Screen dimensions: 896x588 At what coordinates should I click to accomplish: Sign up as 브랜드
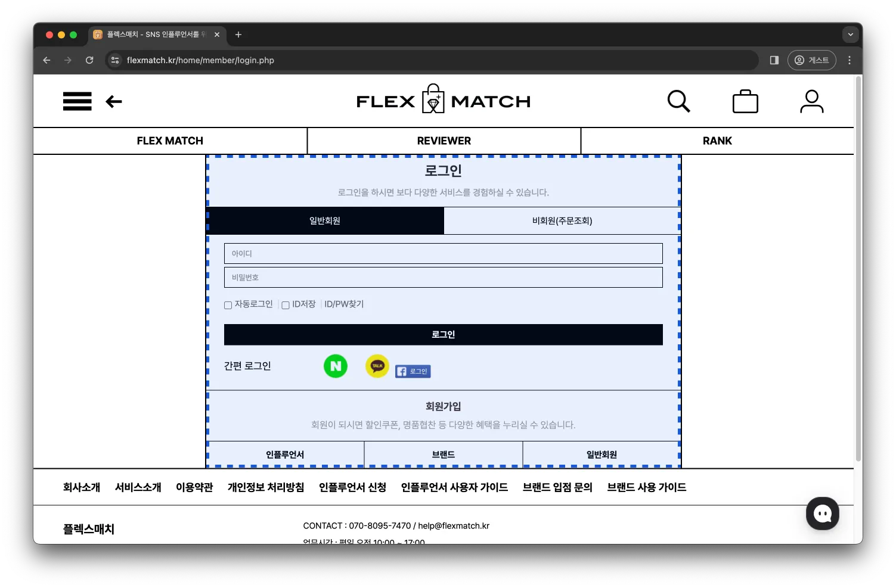click(x=444, y=454)
